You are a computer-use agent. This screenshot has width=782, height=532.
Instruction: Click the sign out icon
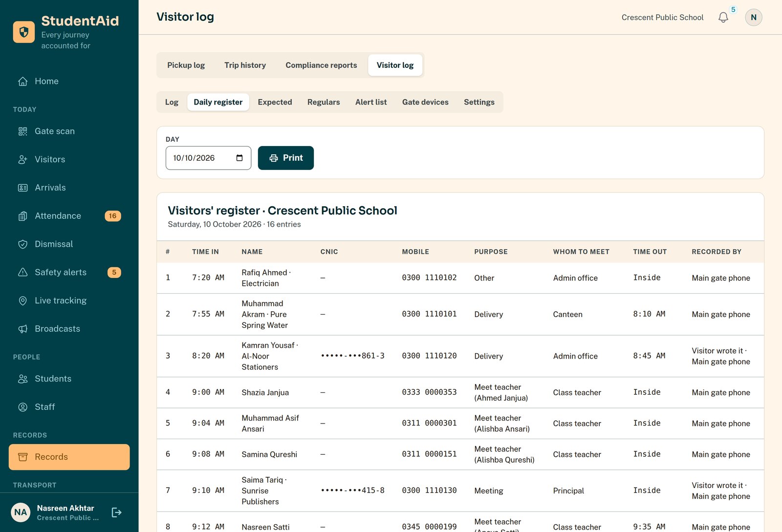pos(116,512)
